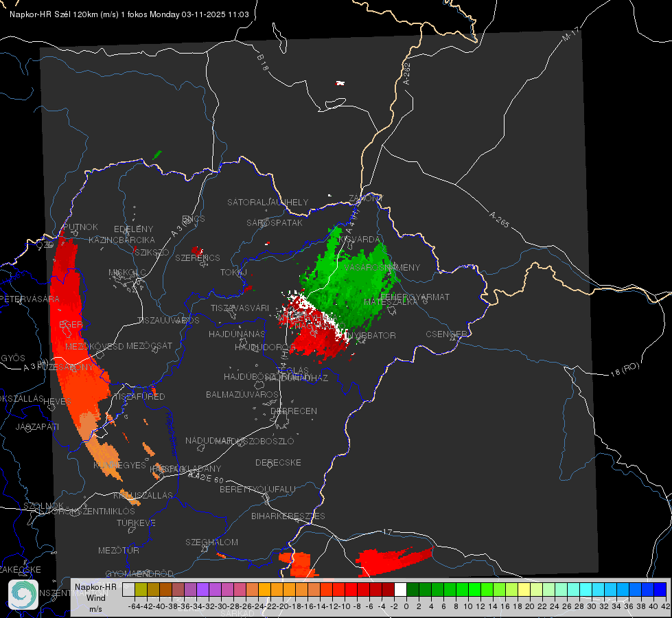Select the white swatch between -2 and 0
This screenshot has width=672, height=618.
[x=400, y=590]
